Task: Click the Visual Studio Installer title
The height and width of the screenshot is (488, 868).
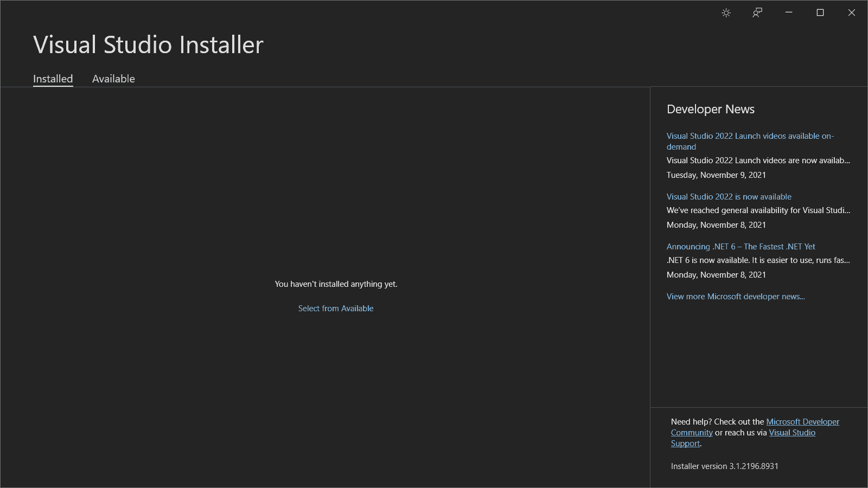Action: point(148,45)
